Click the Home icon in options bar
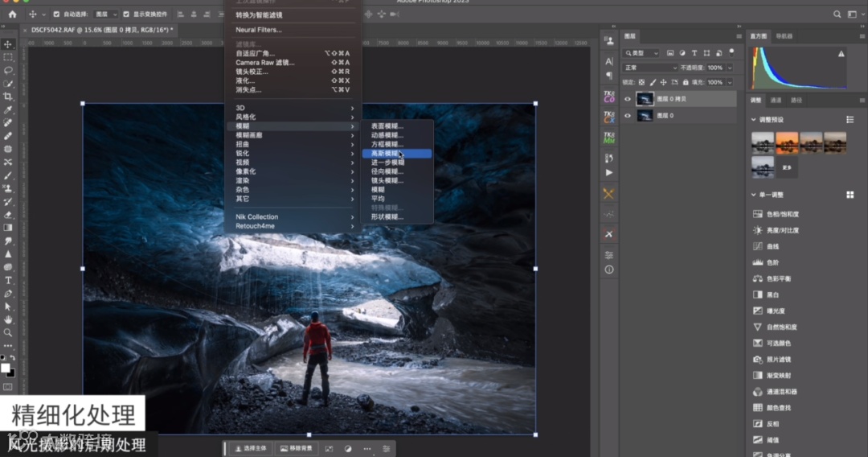The height and width of the screenshot is (457, 868). [12, 14]
